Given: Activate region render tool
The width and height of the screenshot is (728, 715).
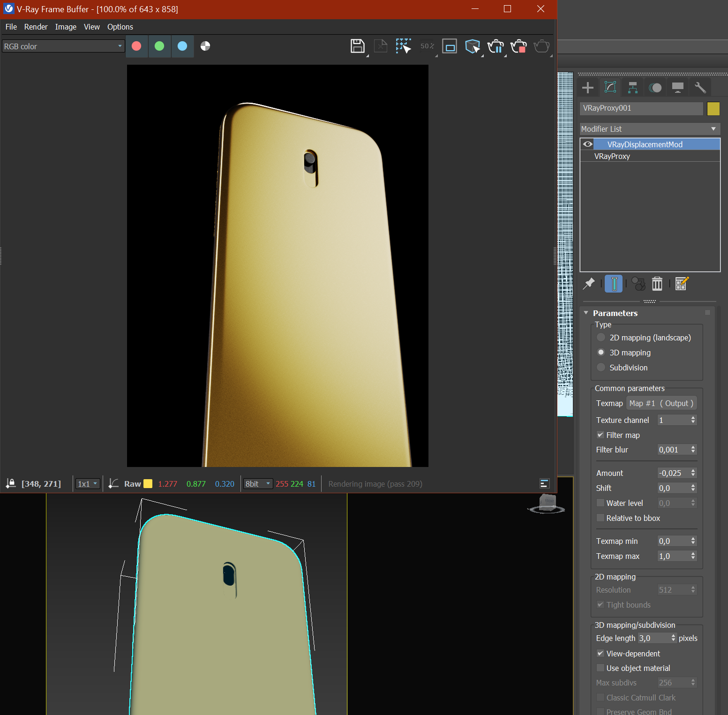Looking at the screenshot, I should (x=450, y=46).
